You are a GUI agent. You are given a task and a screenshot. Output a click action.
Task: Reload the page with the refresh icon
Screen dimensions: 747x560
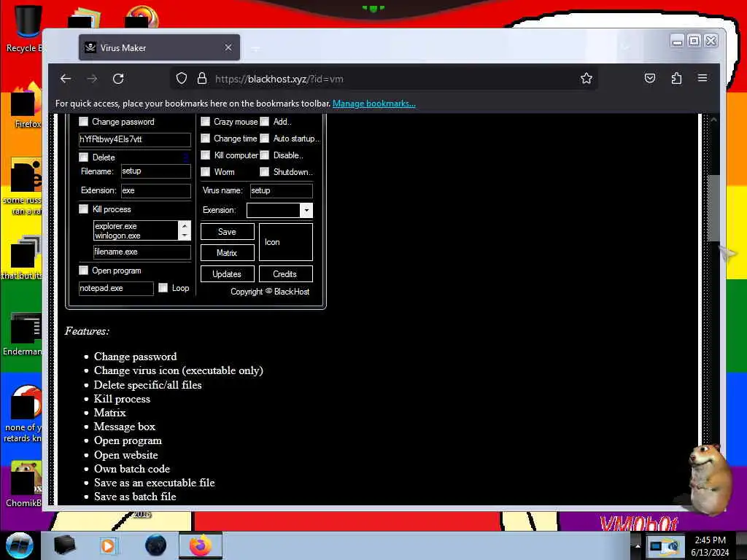pyautogui.click(x=118, y=79)
